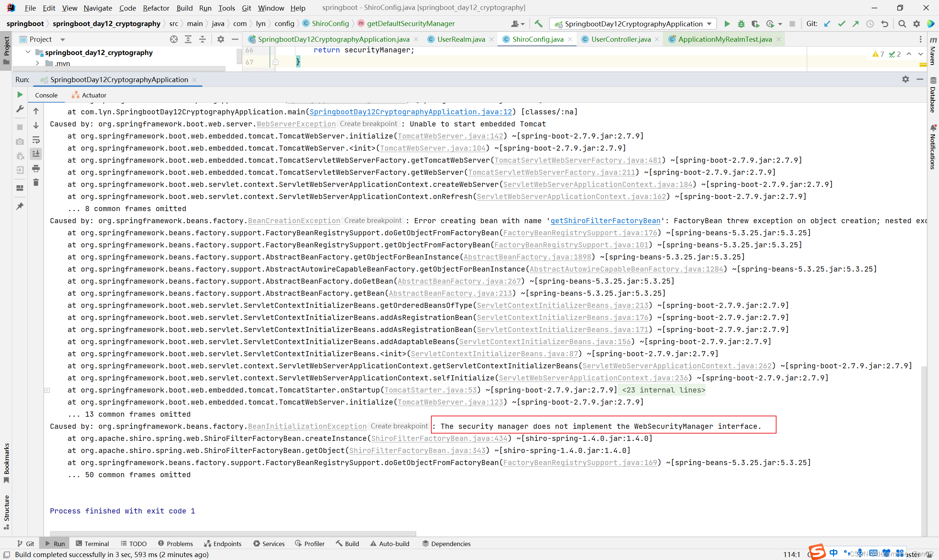Viewport: 939px width, 560px height.
Task: Expand the .mvn folder
Action: pos(37,63)
